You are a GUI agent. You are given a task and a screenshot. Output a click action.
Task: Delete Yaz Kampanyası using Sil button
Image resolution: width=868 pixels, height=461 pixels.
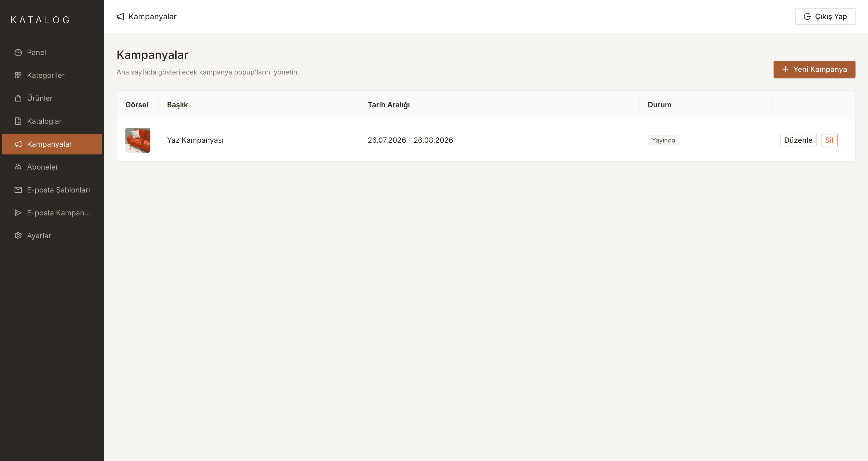(x=829, y=140)
